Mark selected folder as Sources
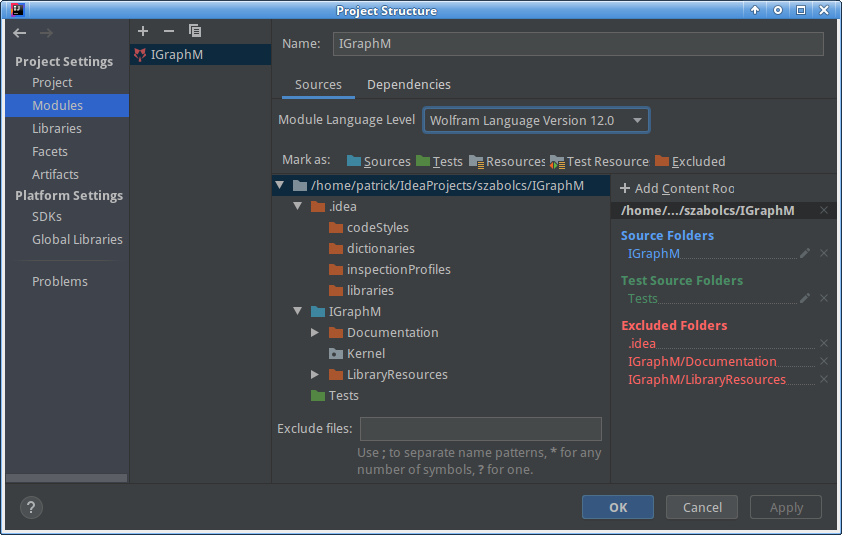Viewport: 842px width, 535px height. coord(378,161)
